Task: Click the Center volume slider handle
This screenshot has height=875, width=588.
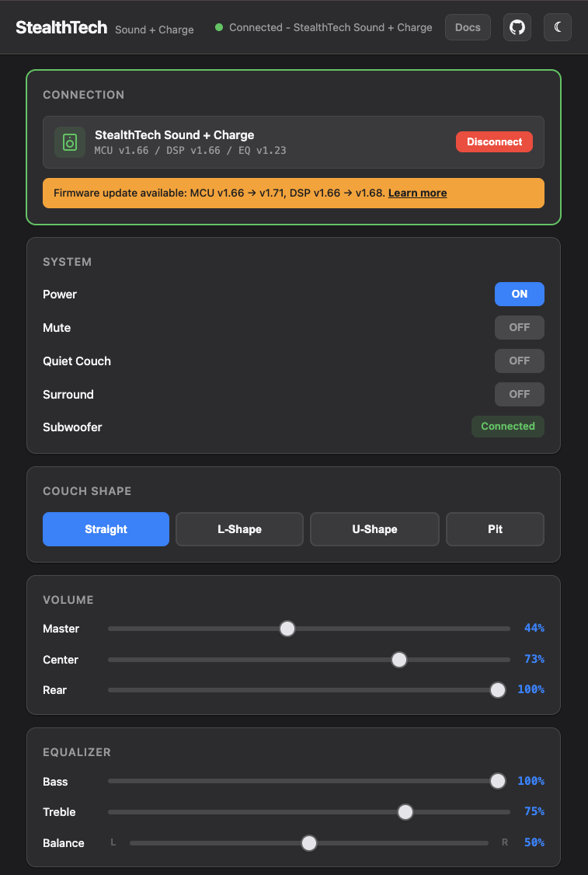Action: (x=398, y=659)
